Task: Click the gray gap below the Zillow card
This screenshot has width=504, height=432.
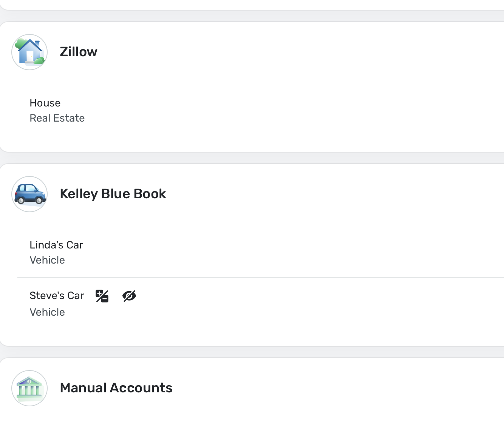Action: pyautogui.click(x=252, y=158)
